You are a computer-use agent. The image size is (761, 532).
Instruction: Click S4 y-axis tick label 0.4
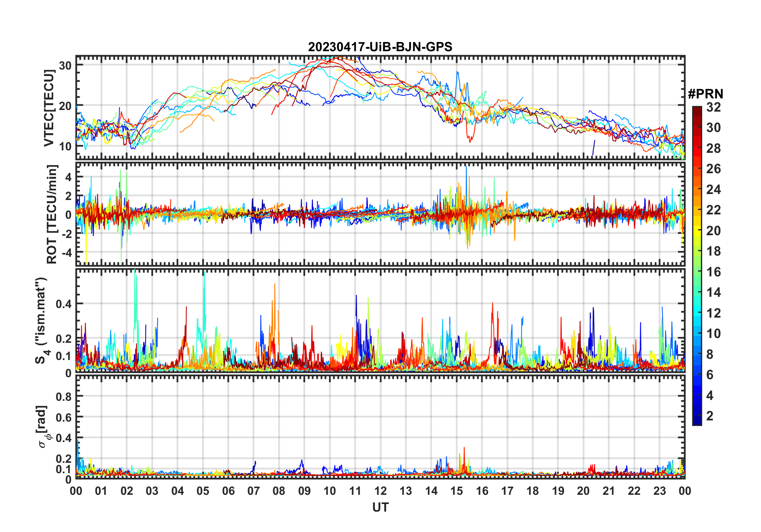64,304
